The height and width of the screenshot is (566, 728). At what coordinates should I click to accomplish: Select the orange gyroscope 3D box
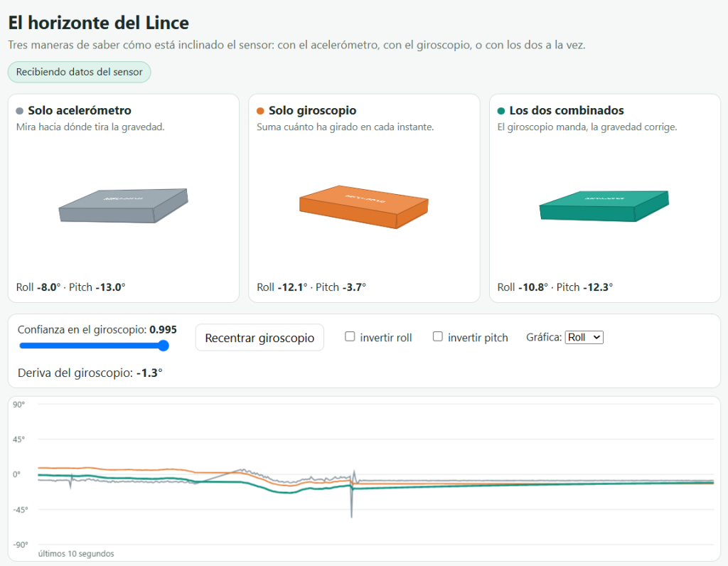[x=364, y=207]
